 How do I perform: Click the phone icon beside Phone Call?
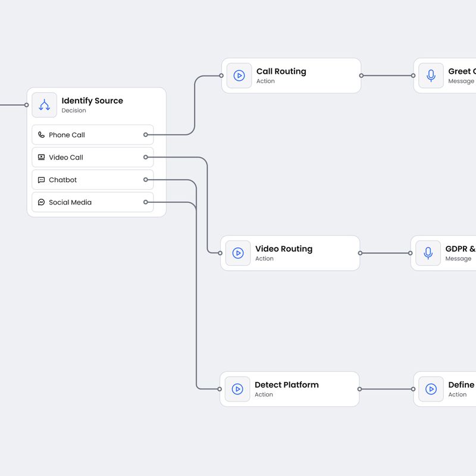[x=40, y=135]
